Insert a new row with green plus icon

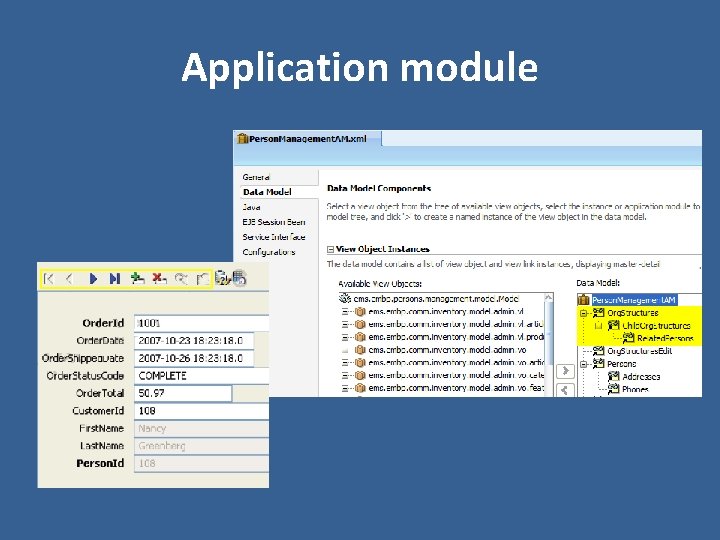137,278
